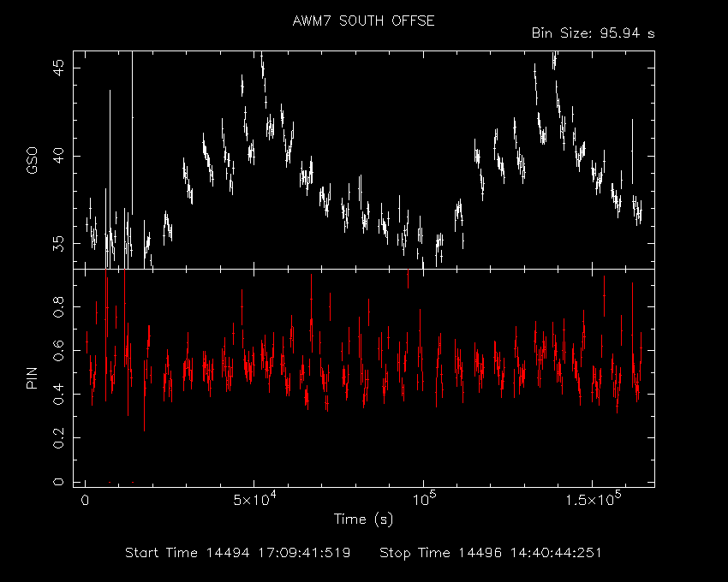The width and height of the screenshot is (728, 582).
Task: Click the PIN axis tick label 0.2
Action: (x=58, y=437)
